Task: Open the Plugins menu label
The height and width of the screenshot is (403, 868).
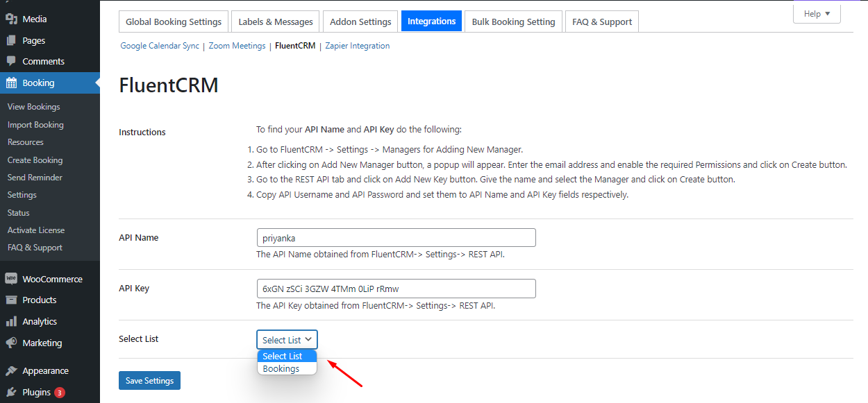Action: point(36,393)
